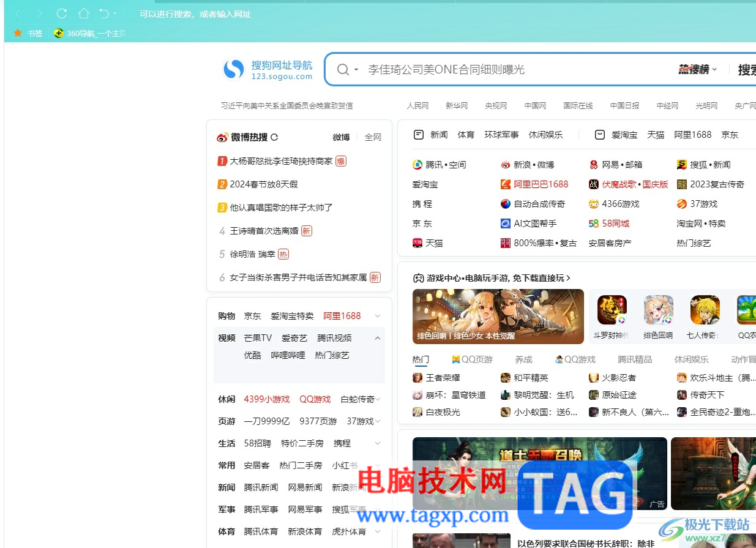Refresh the 微博热搜 list
Screen dimensions: 756x548
pyautogui.click(x=274, y=137)
